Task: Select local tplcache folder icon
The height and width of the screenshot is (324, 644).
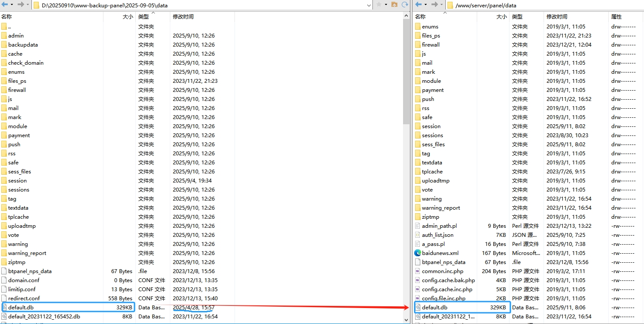Action: pos(4,217)
